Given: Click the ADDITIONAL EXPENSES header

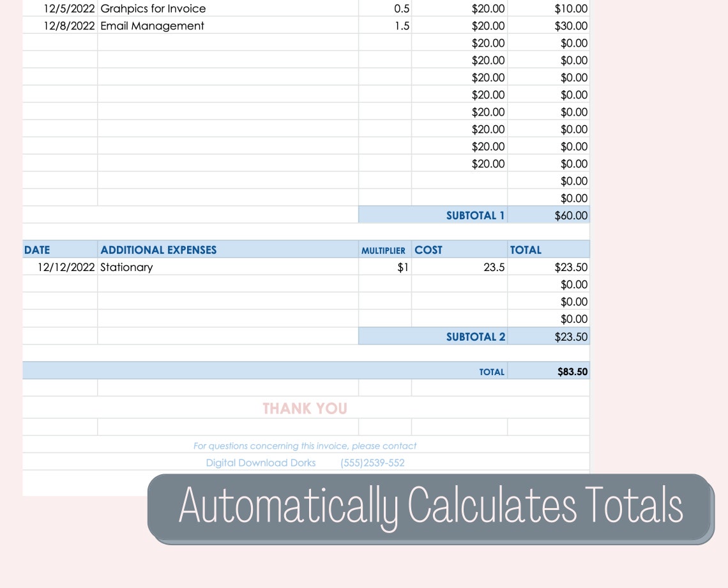Looking at the screenshot, I should pos(158,250).
